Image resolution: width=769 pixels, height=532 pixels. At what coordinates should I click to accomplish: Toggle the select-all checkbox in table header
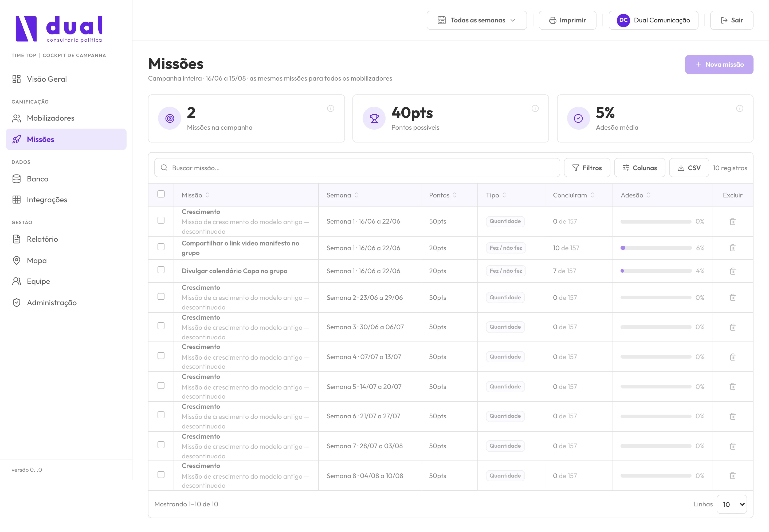(x=161, y=194)
